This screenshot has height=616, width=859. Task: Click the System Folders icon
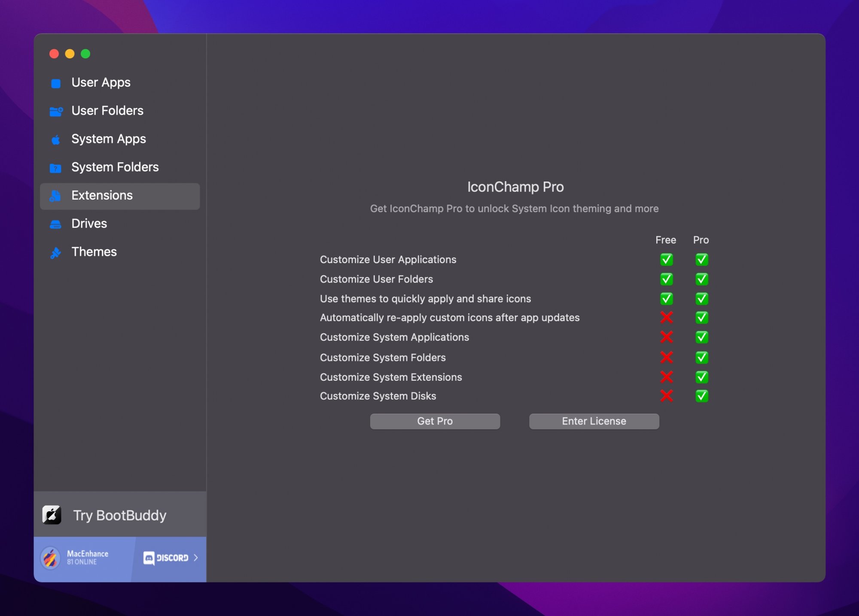coord(56,168)
